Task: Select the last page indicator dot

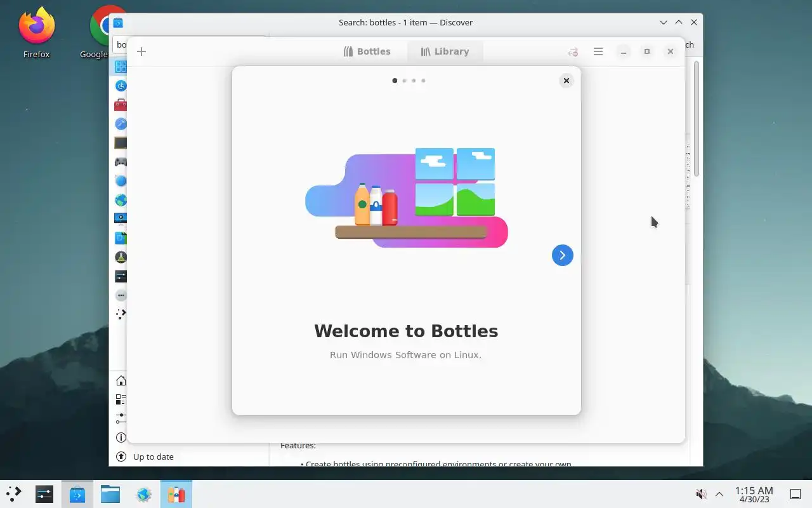Action: 423,81
